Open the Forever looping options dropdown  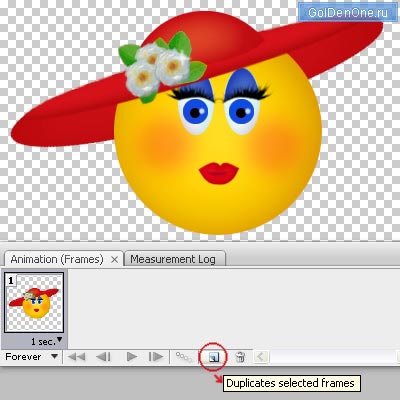pos(31,357)
